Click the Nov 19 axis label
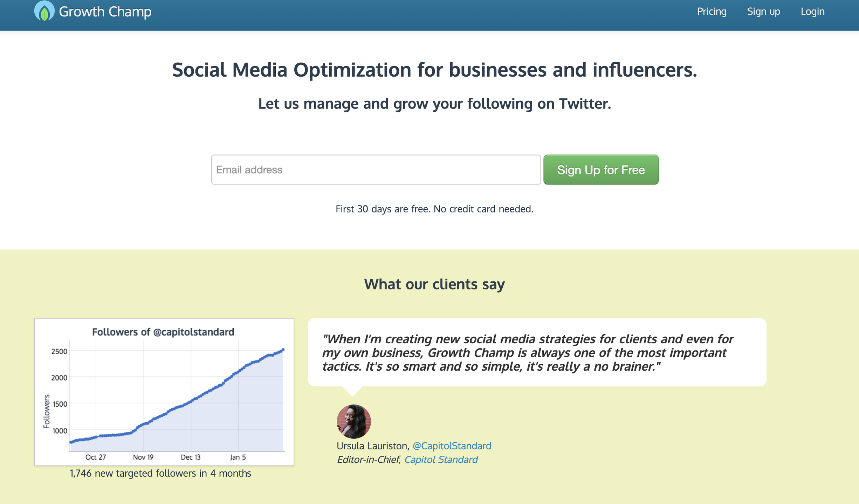Screen dimensions: 859x504 [x=143, y=457]
